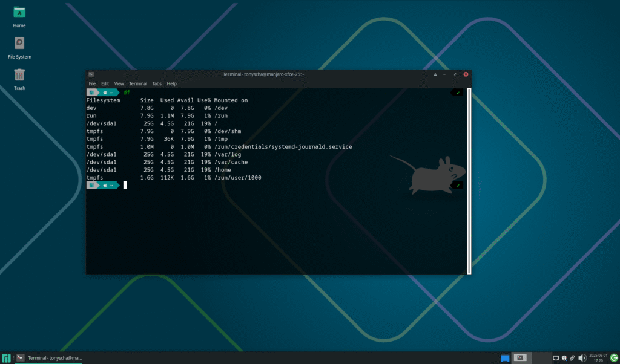Image resolution: width=620 pixels, height=364 pixels.
Task: Select the Trash desktop icon
Action: point(19,79)
